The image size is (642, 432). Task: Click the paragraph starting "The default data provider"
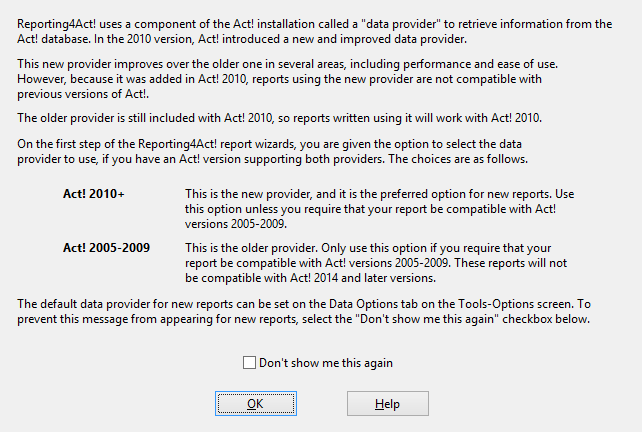(304, 311)
